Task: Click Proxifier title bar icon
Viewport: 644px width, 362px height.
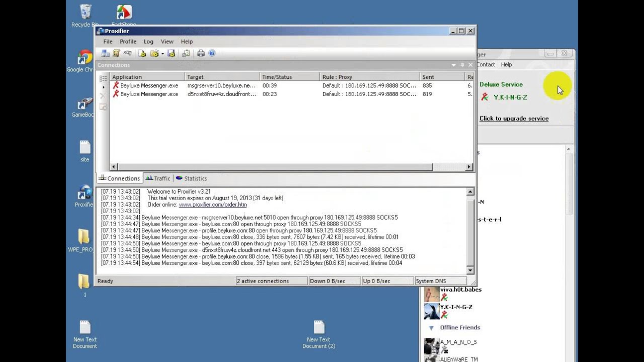Action: (x=101, y=31)
